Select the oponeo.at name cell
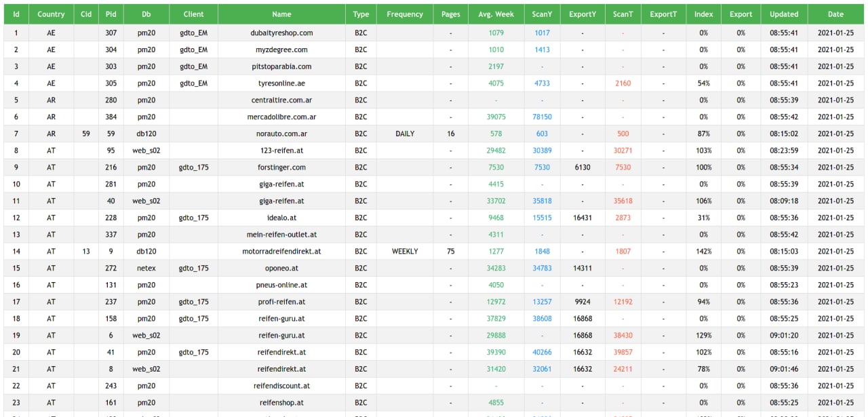Image resolution: width=868 pixels, height=417 pixels. [281, 269]
